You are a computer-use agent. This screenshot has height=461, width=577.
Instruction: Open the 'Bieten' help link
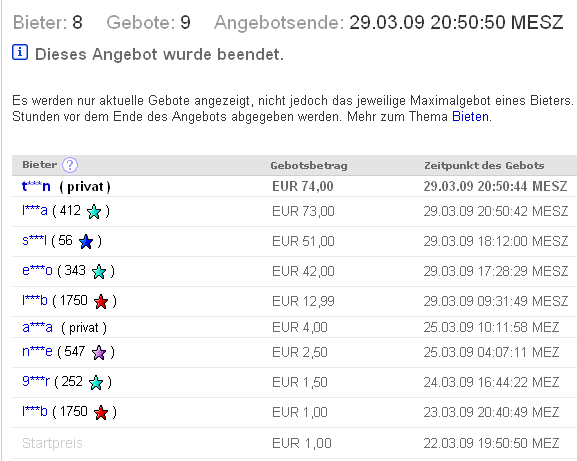pyautogui.click(x=470, y=117)
